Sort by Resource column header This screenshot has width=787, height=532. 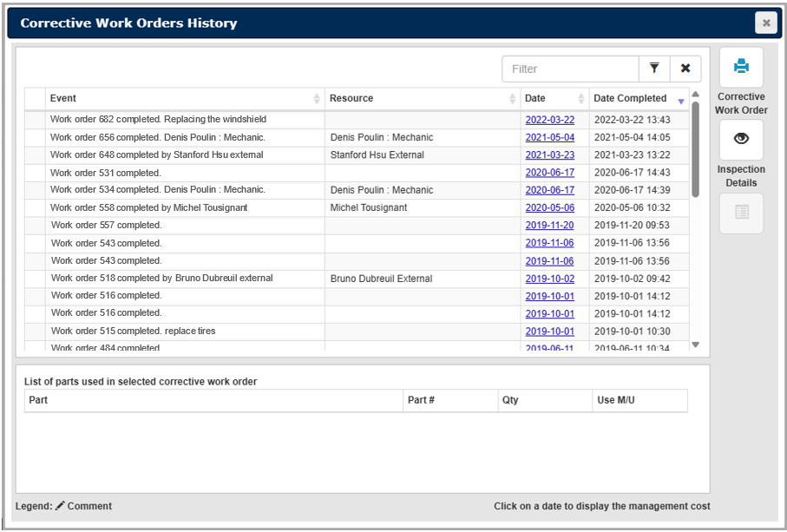[422, 99]
